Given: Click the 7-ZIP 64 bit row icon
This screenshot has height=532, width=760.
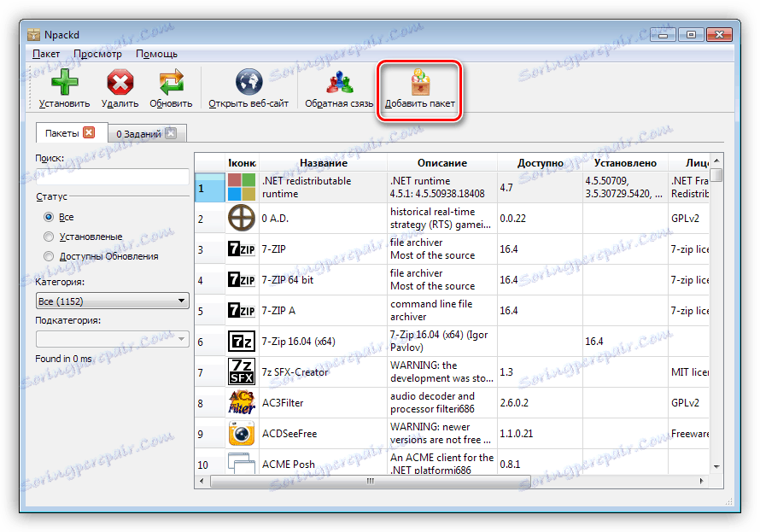Looking at the screenshot, I should point(242,279).
